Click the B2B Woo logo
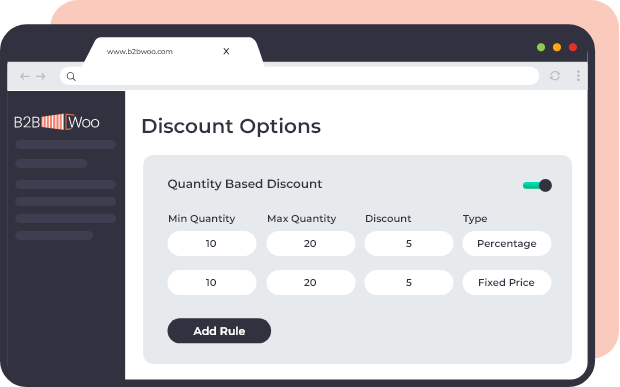 pyautogui.click(x=57, y=122)
